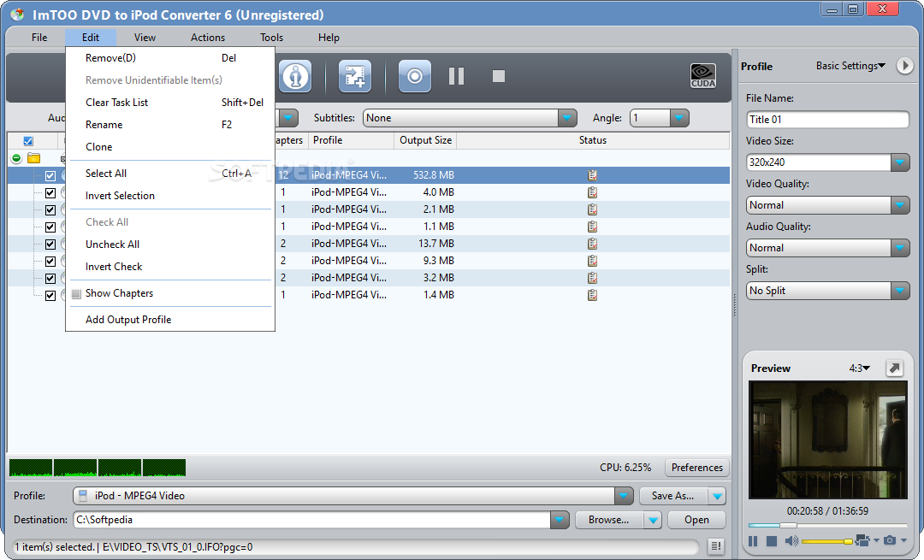Image resolution: width=924 pixels, height=560 pixels.
Task: Uncheck the checkbox of the 9.3 MB title
Action: coord(50,261)
